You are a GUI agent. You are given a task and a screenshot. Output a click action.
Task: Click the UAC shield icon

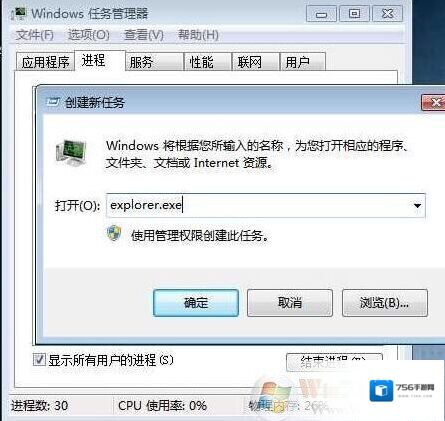[114, 233]
